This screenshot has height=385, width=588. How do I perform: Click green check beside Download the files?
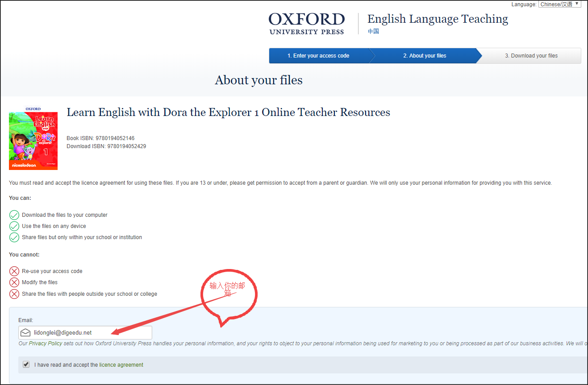coord(14,215)
